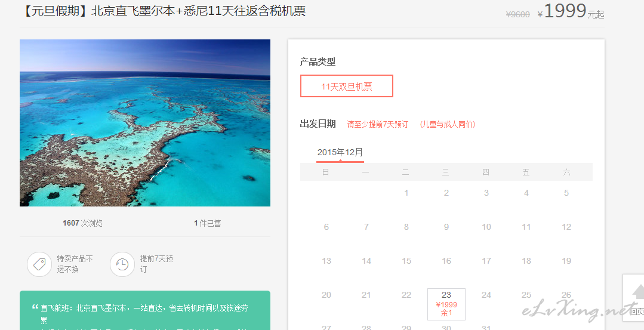Click calendar date 15

406,261
